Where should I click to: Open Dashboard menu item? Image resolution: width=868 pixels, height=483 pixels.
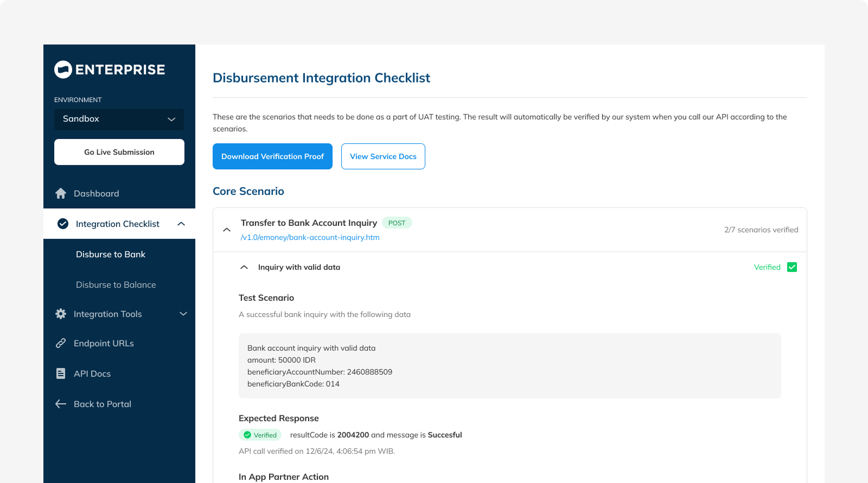click(119, 193)
